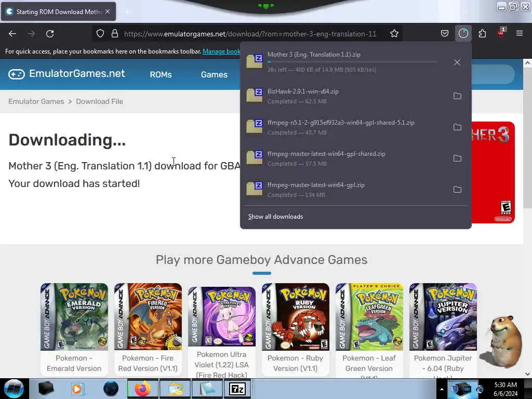Open the file explorer taskbar icon

coord(175,389)
